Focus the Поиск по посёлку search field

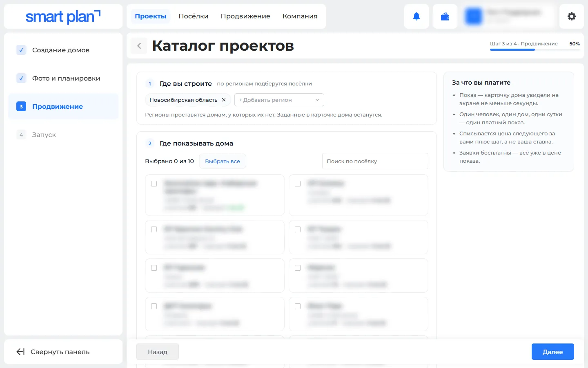pos(375,161)
